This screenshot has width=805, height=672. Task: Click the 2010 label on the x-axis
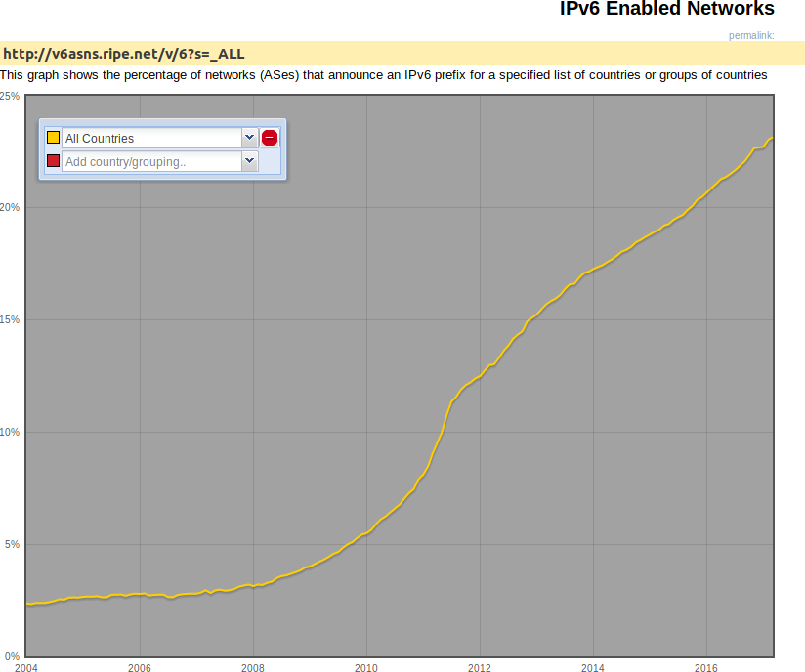pyautogui.click(x=366, y=667)
